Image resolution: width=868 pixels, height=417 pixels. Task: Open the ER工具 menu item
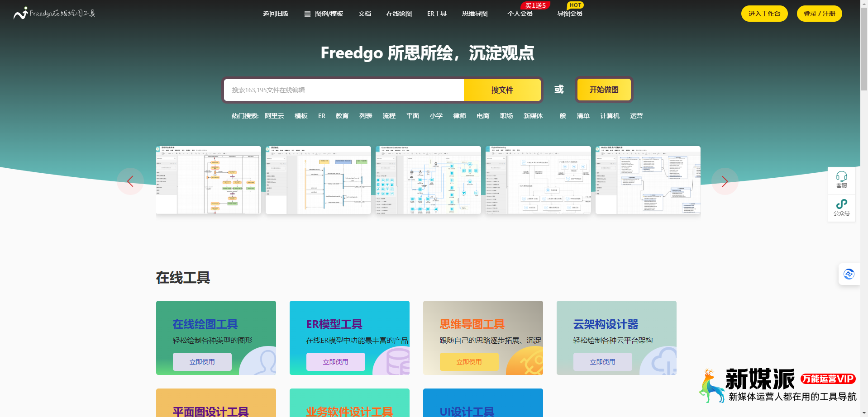[437, 14]
